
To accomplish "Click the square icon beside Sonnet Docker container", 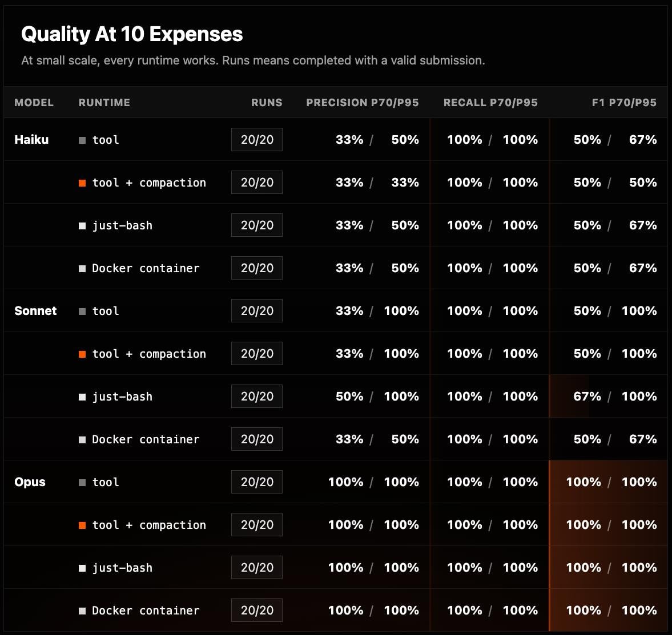I will (82, 440).
